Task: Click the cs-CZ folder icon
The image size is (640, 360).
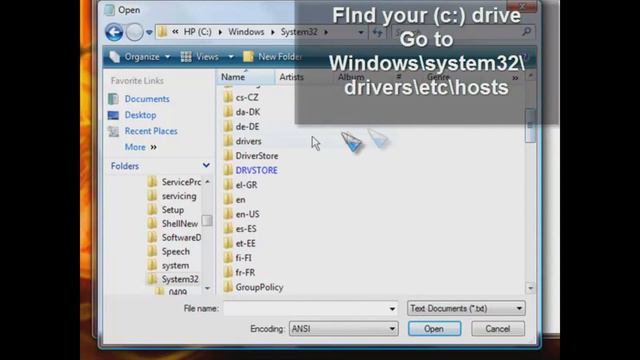Action: [x=228, y=98]
